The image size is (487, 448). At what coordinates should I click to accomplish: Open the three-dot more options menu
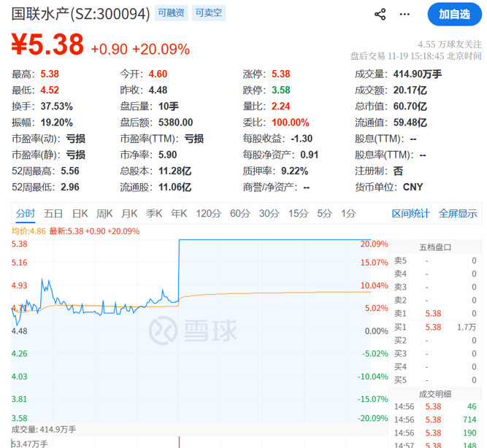tap(408, 14)
